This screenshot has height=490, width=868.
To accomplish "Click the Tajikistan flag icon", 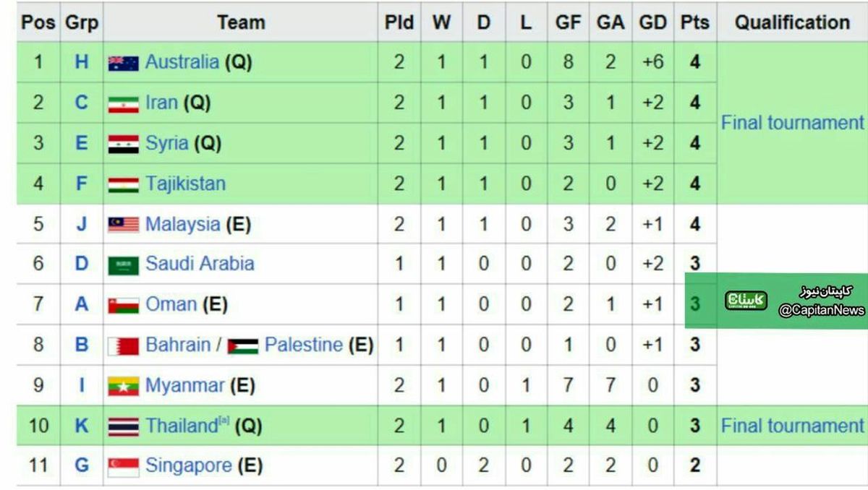I will click(124, 184).
